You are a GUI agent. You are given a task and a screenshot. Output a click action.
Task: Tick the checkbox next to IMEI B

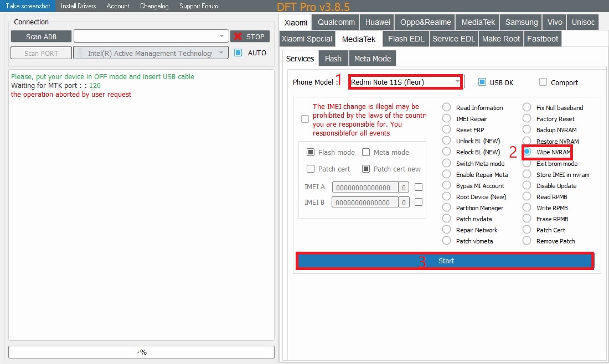tap(419, 202)
